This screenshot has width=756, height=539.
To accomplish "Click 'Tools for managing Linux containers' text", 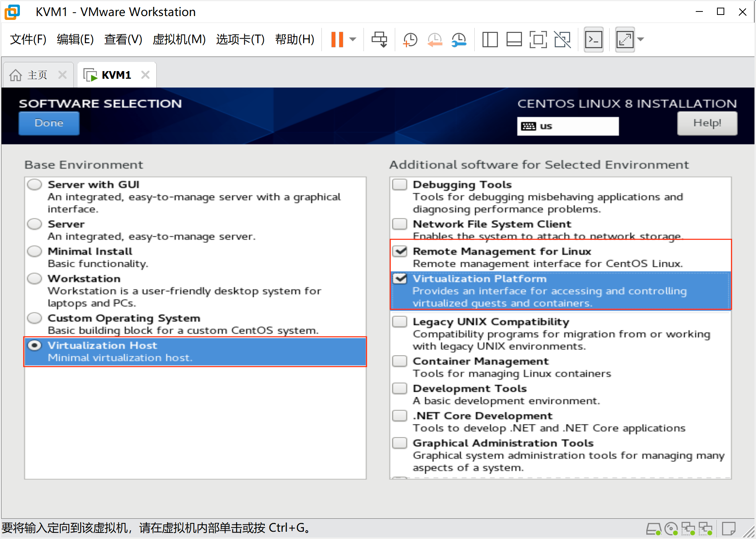I will pos(512,373).
